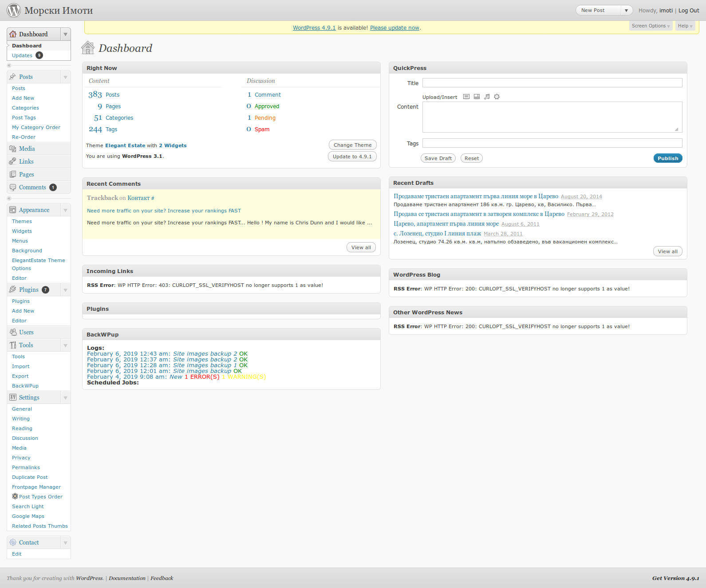706x588 pixels.
Task: Collapse the Contact menu arrow
Action: tap(66, 542)
